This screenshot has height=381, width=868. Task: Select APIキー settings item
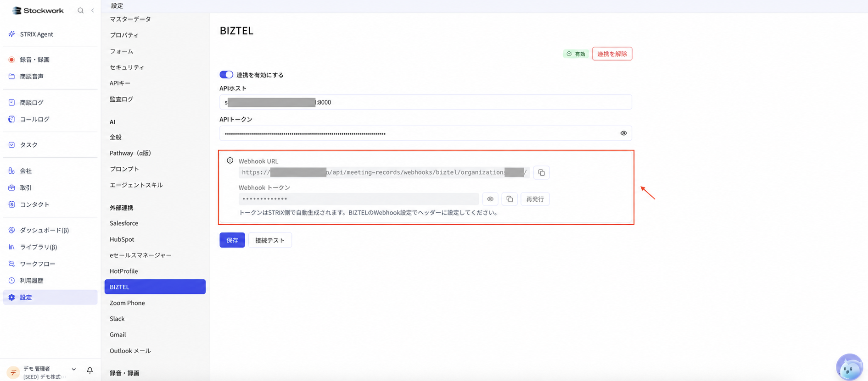(x=155, y=83)
